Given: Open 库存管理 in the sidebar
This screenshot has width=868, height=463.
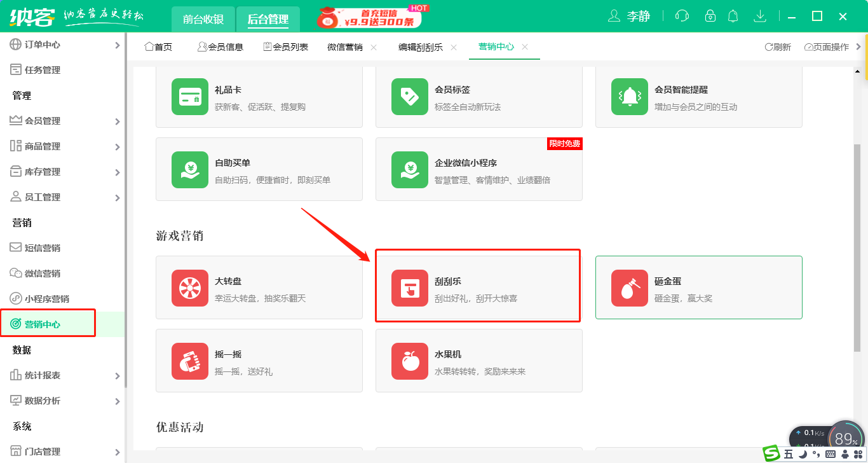Looking at the screenshot, I should [64, 172].
